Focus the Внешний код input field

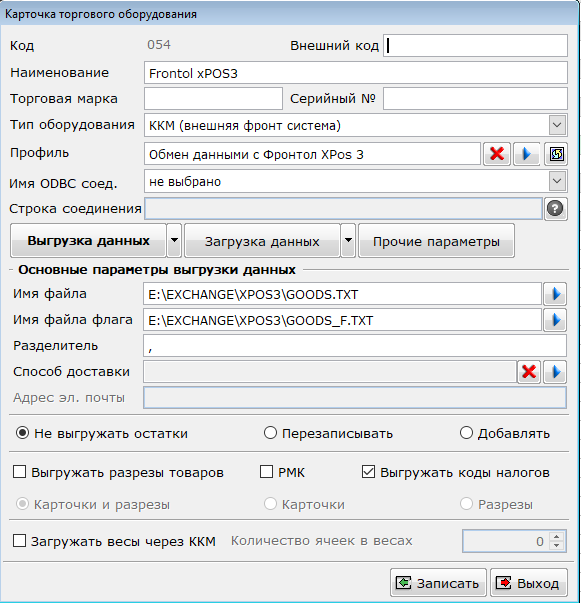(x=475, y=45)
